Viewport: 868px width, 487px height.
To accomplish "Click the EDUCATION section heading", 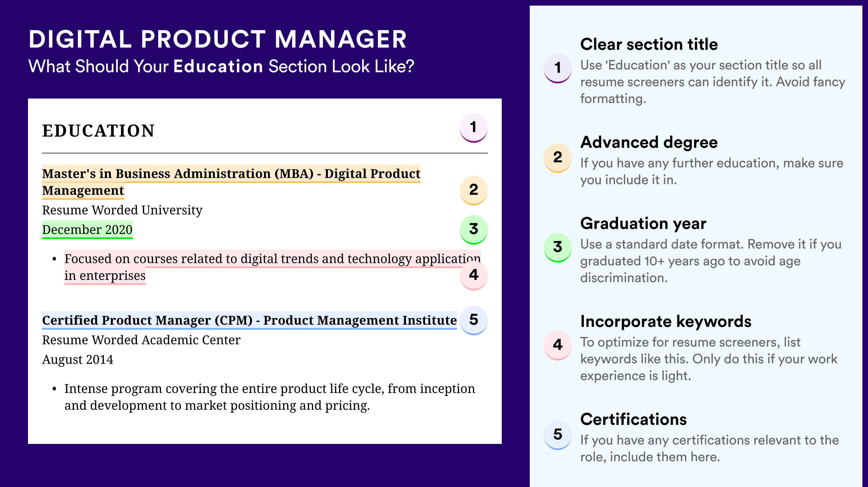I will coord(98,131).
